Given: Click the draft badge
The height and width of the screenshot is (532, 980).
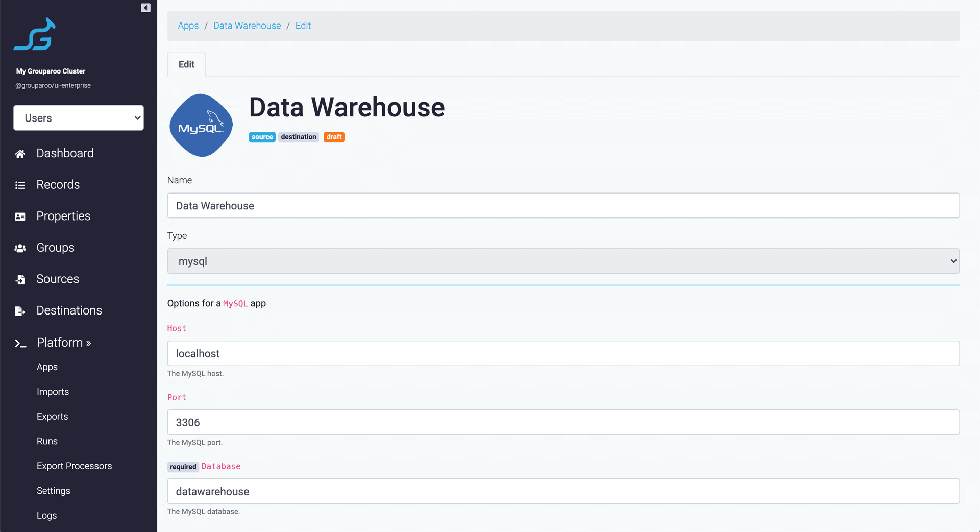Looking at the screenshot, I should pos(334,137).
